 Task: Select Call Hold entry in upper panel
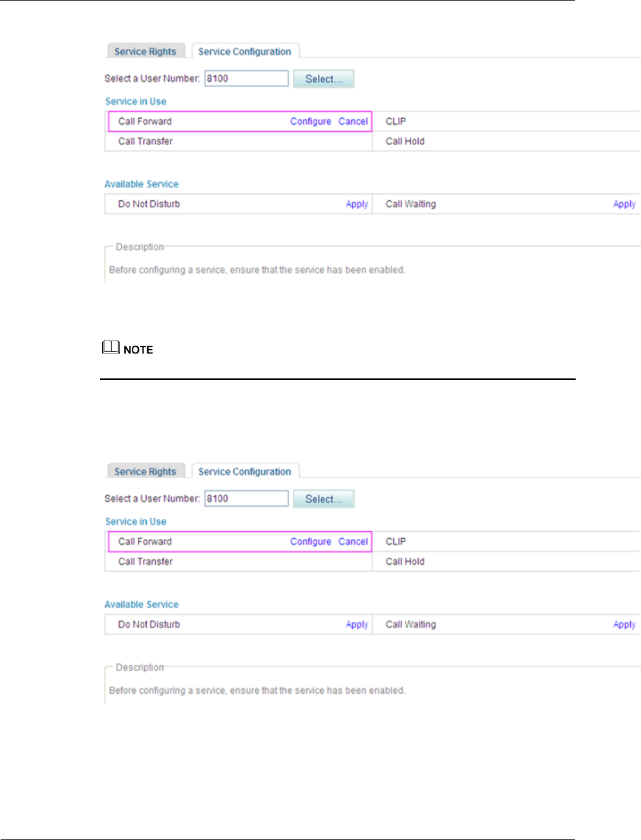[x=405, y=141]
